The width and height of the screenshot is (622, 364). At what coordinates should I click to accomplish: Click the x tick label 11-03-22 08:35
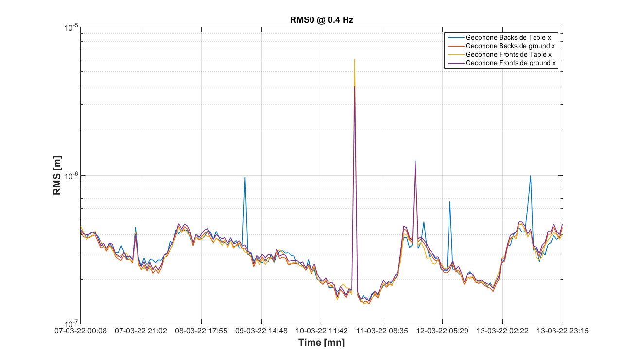coord(382,331)
